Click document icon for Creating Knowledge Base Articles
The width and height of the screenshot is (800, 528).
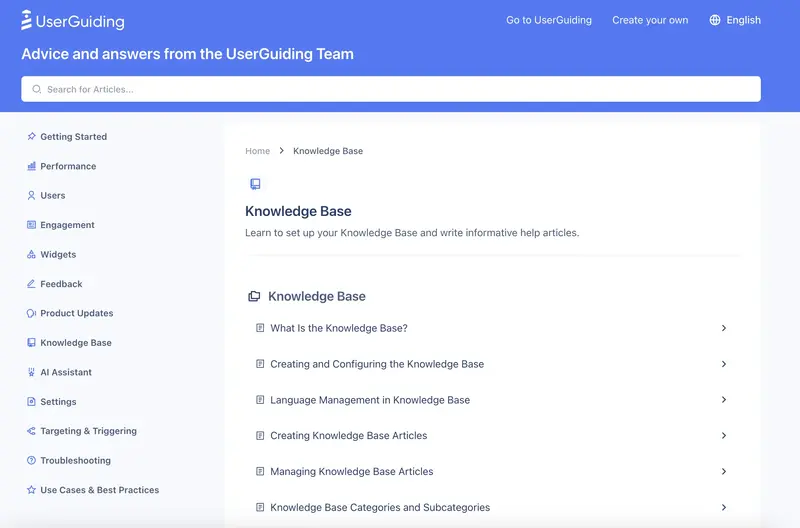[260, 435]
